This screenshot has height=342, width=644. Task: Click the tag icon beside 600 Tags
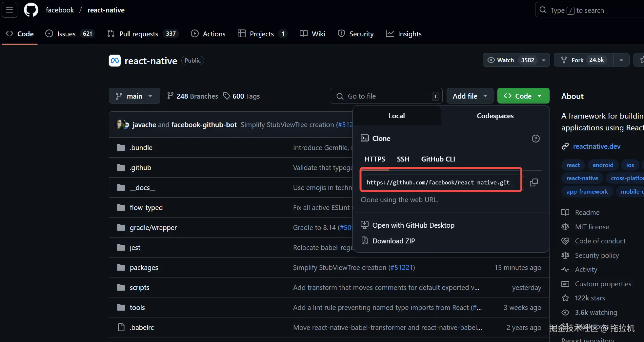coord(227,96)
